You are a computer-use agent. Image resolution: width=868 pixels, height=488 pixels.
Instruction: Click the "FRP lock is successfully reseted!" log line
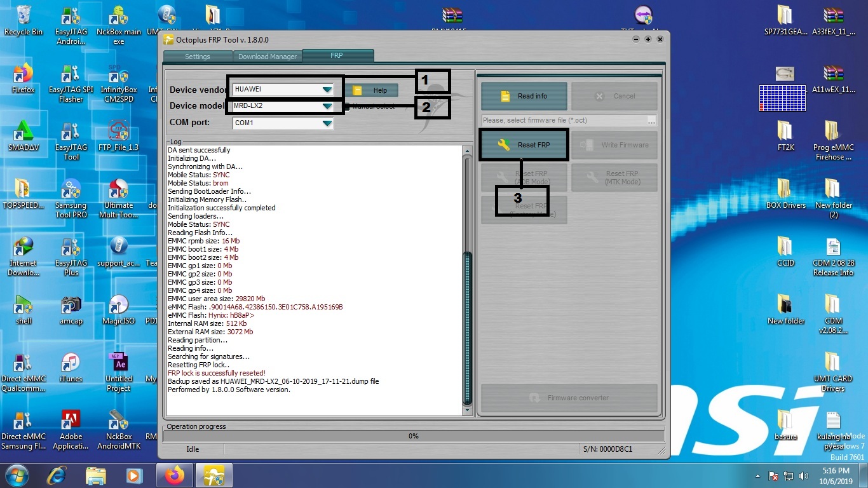click(217, 373)
